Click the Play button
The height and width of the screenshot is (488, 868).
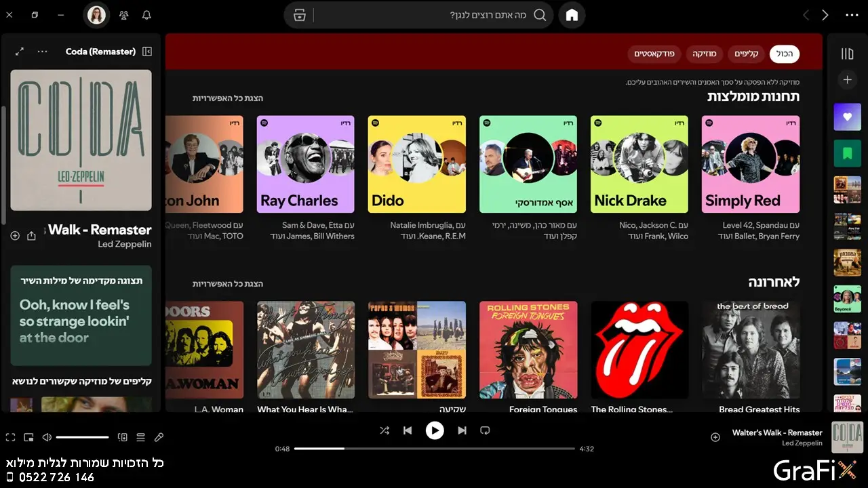pos(435,430)
